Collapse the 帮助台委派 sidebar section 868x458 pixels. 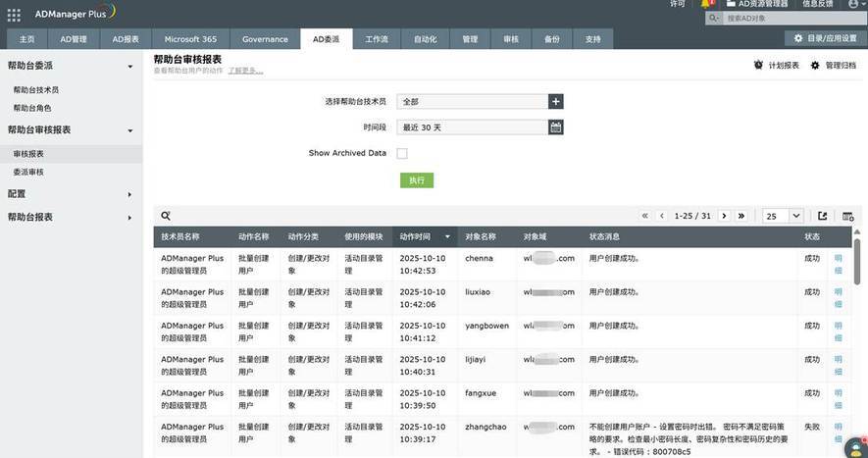point(130,67)
